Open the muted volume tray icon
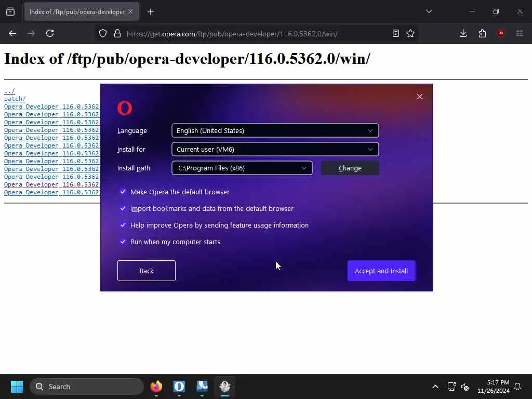 (465, 387)
